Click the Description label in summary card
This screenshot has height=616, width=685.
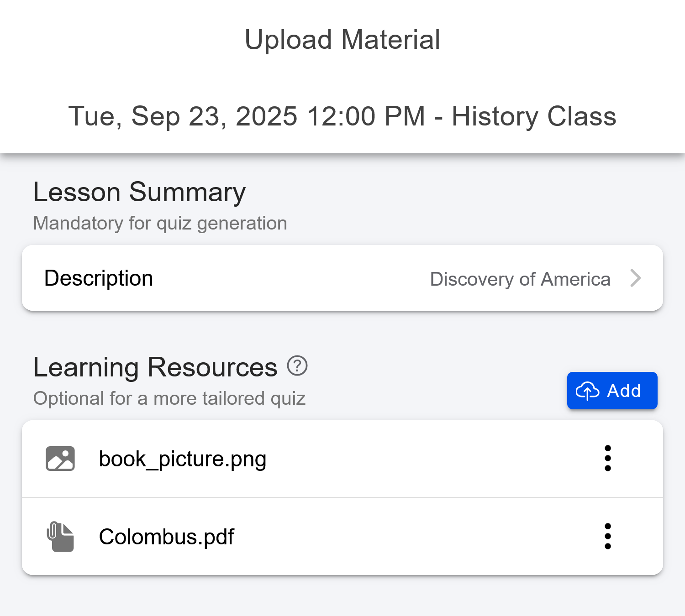point(98,278)
